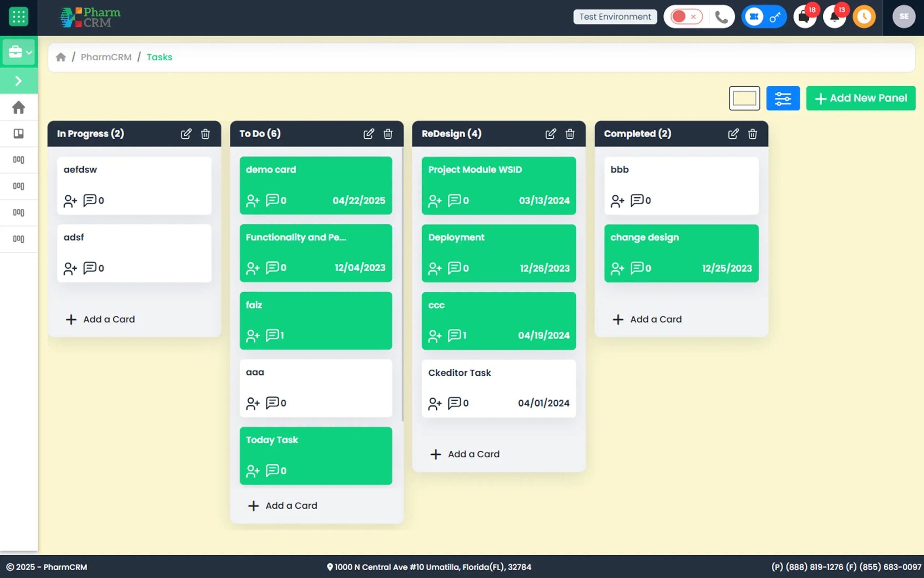Add a card to ReDesign panel
Screen dimensions: 924x578
click(465, 454)
